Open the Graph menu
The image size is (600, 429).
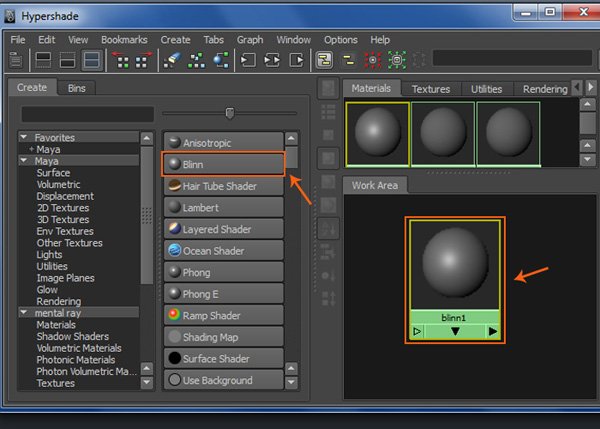[x=250, y=40]
